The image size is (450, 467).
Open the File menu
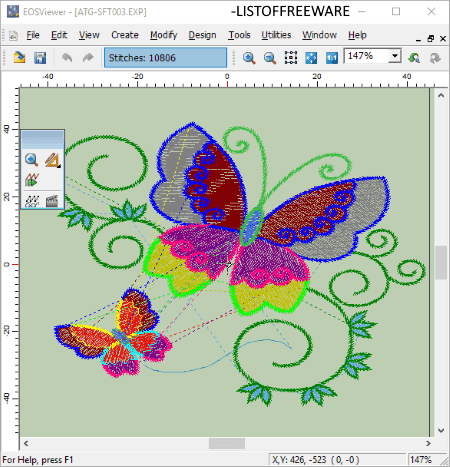(x=33, y=35)
